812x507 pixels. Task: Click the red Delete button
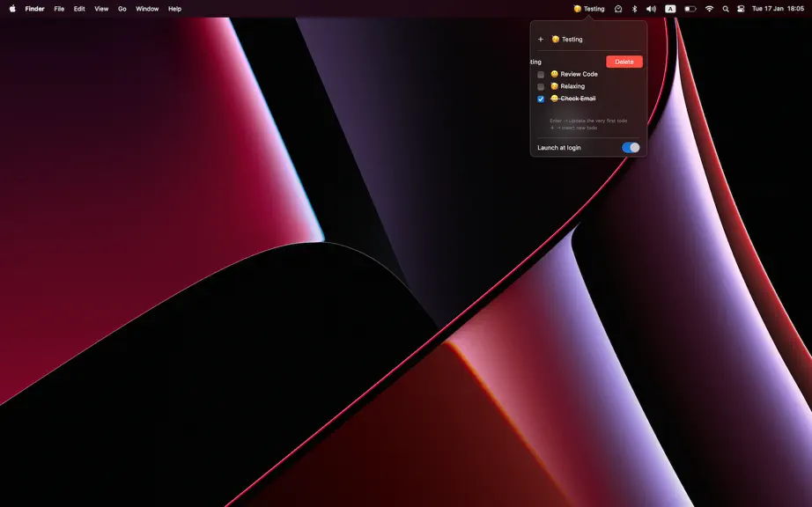click(624, 62)
